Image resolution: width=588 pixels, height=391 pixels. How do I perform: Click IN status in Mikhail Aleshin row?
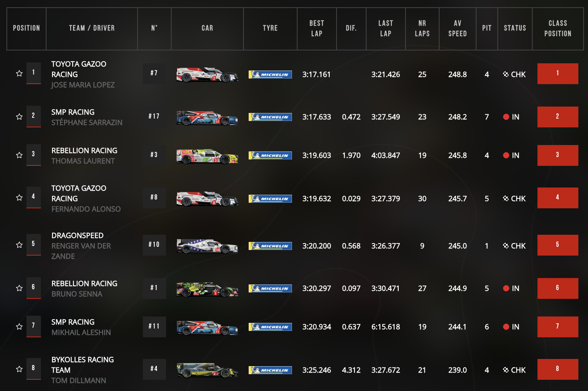(x=511, y=327)
